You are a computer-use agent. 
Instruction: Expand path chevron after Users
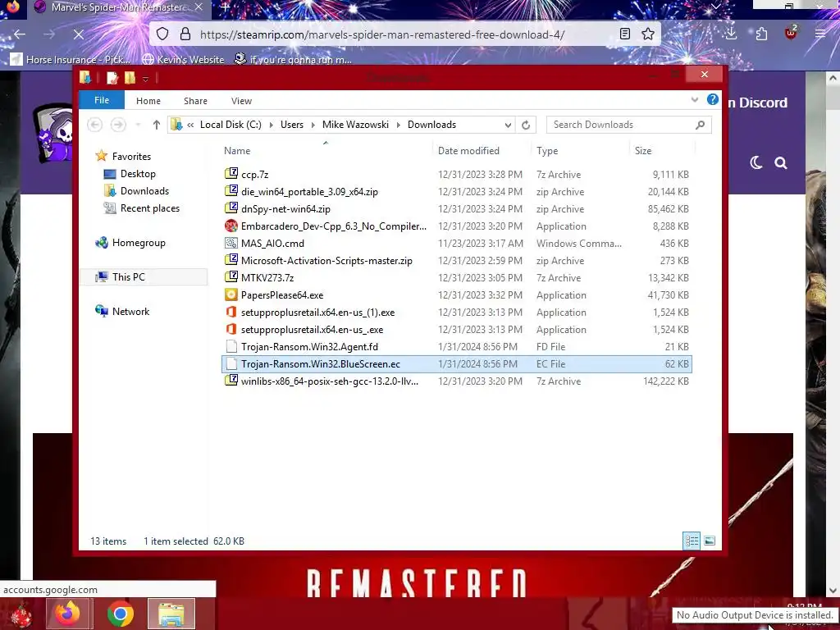pos(313,125)
